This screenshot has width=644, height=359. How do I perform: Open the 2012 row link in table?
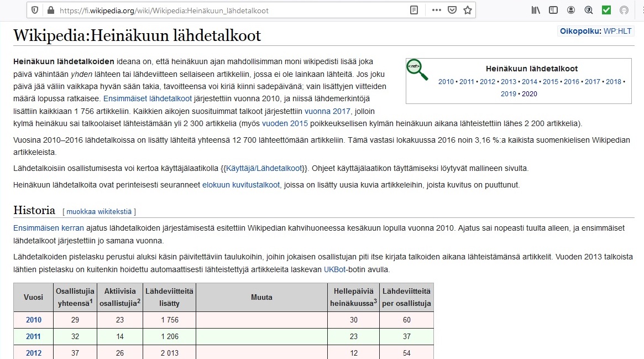pos(34,353)
